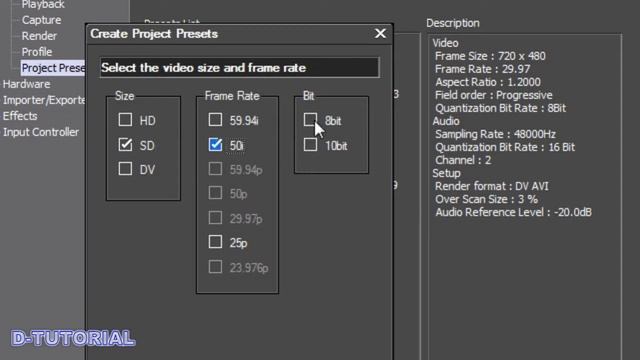Viewport: 640px width, 360px height.
Task: Enable the DV size checkbox
Action: pos(125,169)
